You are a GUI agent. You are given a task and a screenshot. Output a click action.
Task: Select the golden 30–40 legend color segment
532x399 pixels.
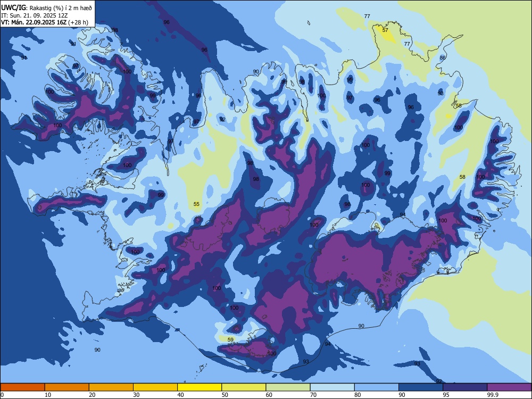(155, 387)
